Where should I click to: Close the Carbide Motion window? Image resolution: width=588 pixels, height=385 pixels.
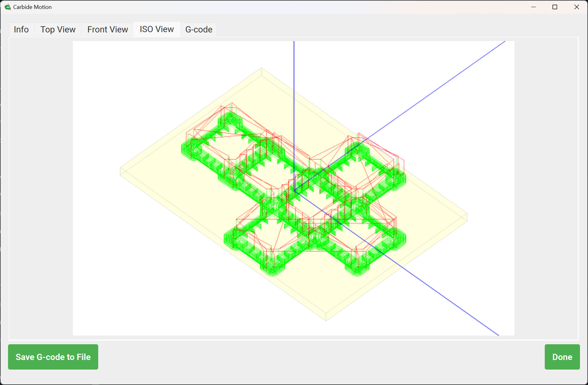click(x=577, y=7)
